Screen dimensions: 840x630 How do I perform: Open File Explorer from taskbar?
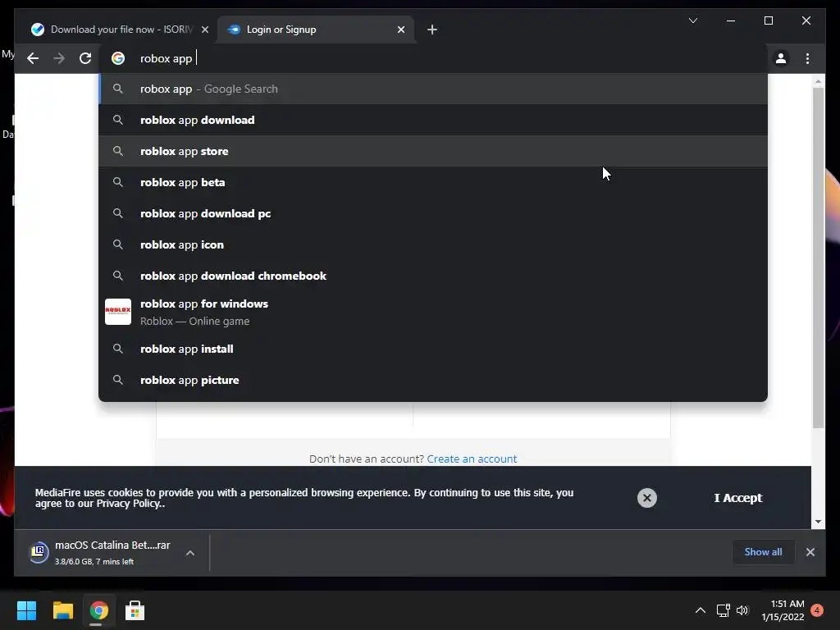62,610
